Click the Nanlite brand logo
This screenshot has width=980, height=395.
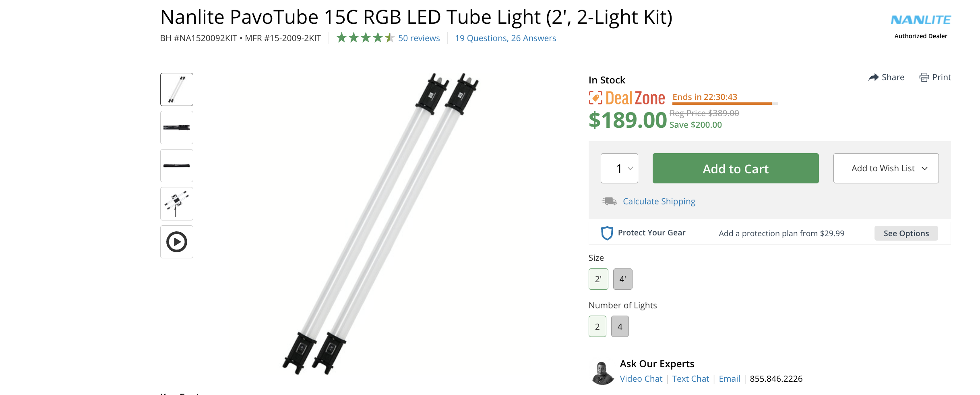point(920,20)
